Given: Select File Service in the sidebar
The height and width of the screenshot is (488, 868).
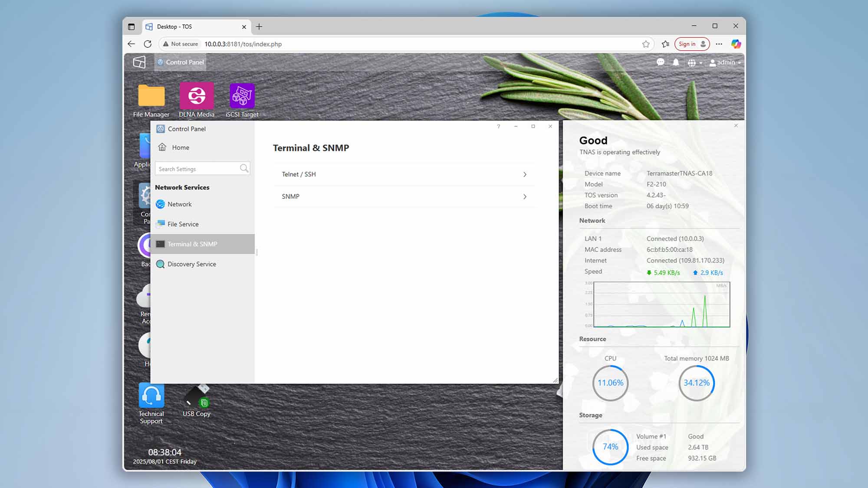Looking at the screenshot, I should 202,224.
